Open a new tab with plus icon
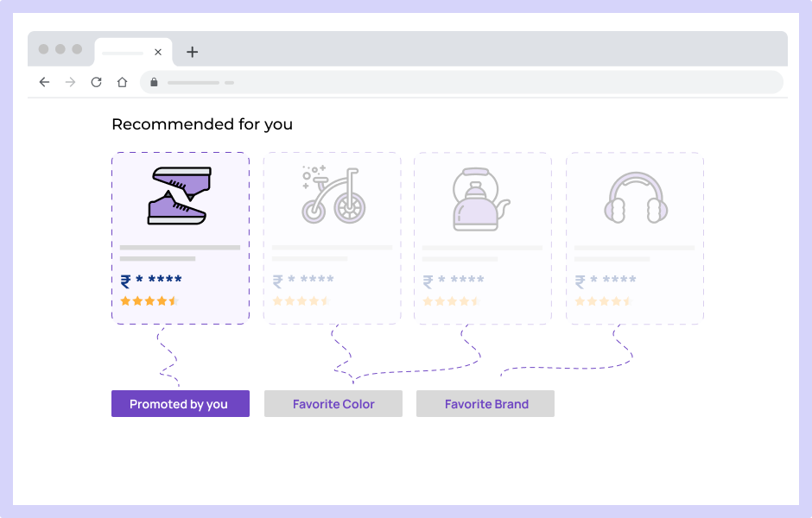This screenshot has width=812, height=518. click(192, 52)
